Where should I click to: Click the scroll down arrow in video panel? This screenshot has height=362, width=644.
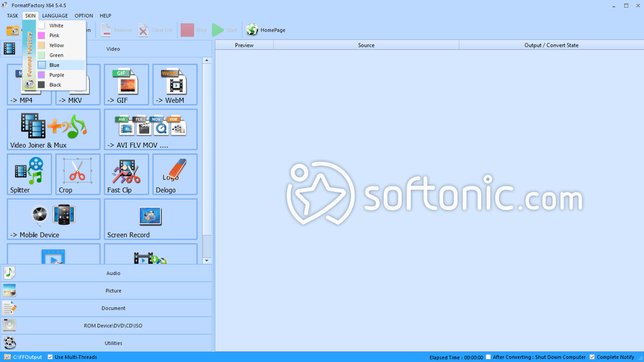[207, 260]
